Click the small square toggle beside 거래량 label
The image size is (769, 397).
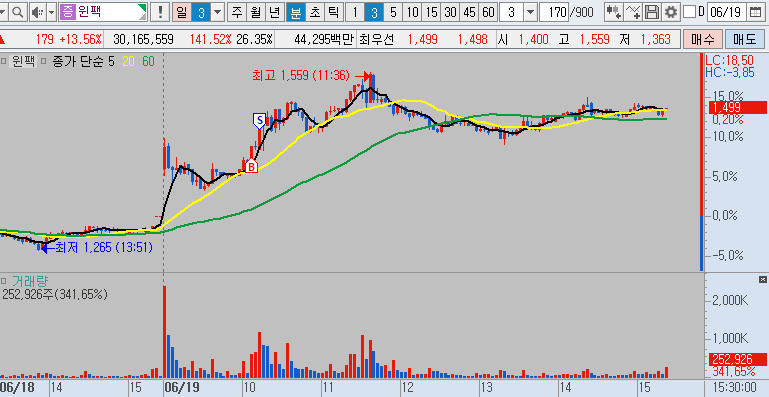tap(4, 281)
